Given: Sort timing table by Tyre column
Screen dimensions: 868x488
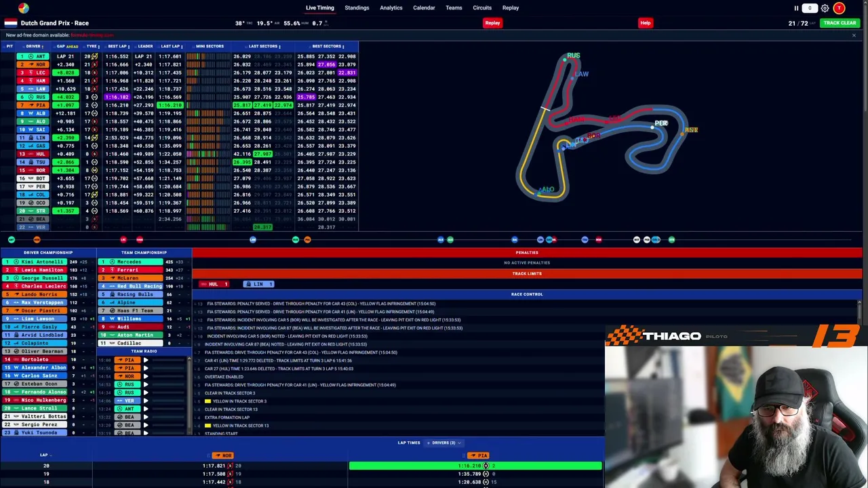Looking at the screenshot, I should [x=92, y=46].
